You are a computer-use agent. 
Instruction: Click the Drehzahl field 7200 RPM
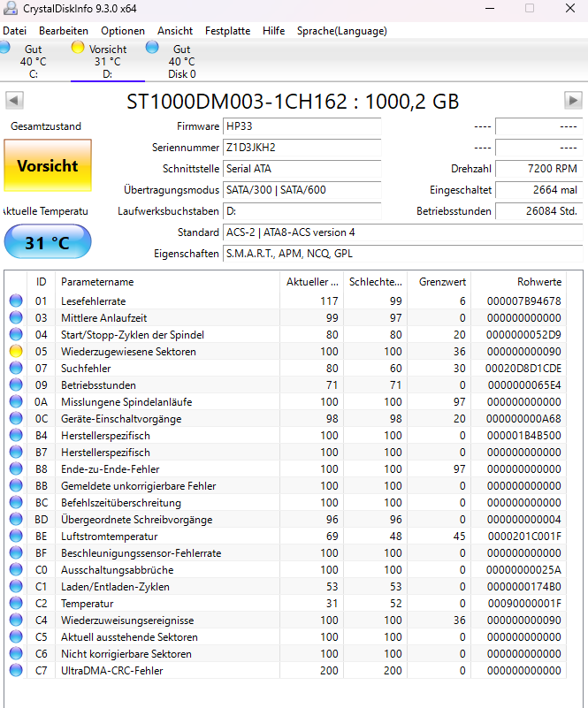[x=539, y=169]
